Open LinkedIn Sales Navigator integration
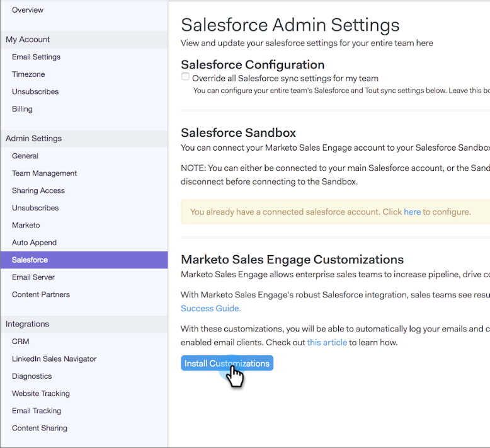This screenshot has width=490, height=448. 54,359
